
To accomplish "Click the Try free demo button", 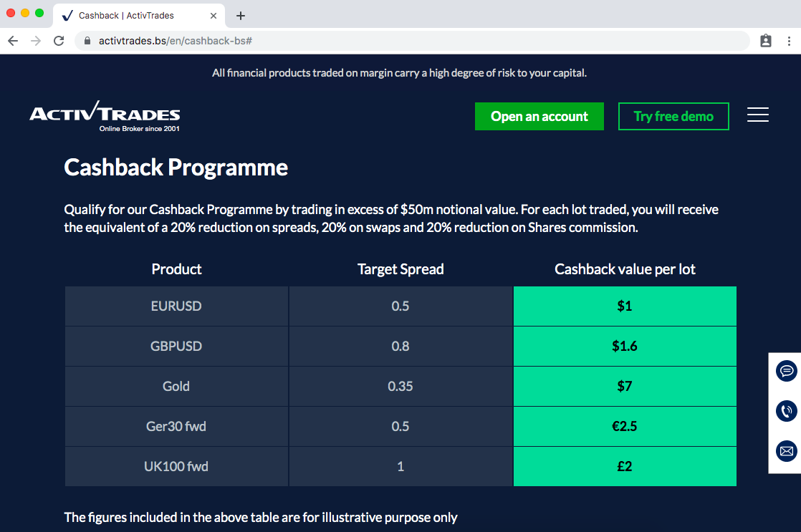I will (673, 117).
